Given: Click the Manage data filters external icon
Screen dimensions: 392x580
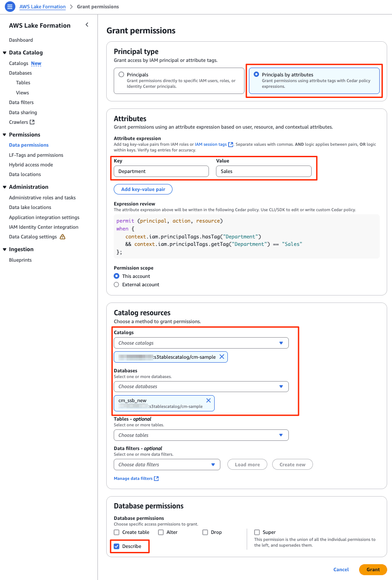Looking at the screenshot, I should [156, 478].
